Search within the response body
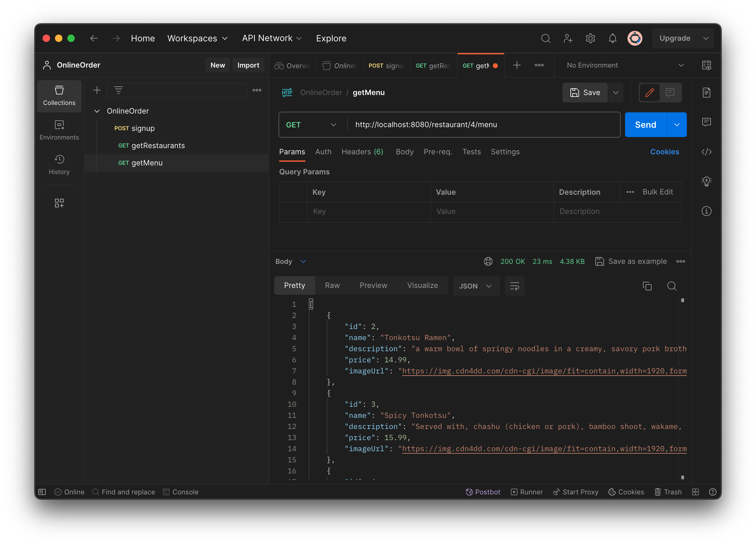756x545 pixels. 672,286
